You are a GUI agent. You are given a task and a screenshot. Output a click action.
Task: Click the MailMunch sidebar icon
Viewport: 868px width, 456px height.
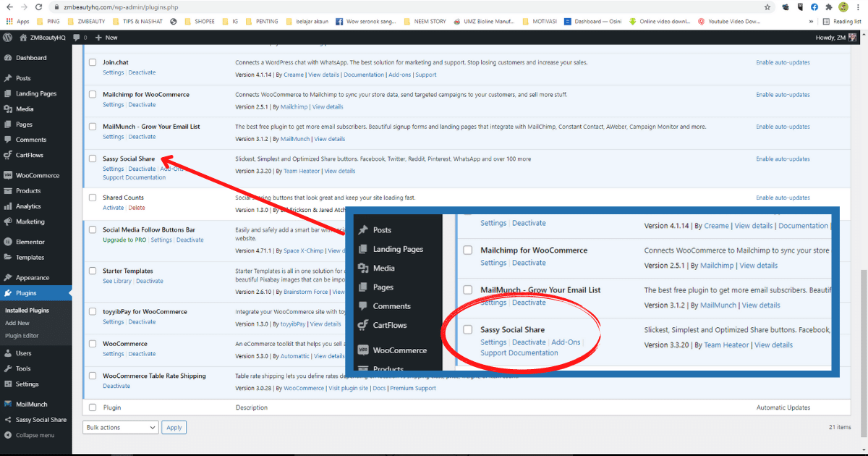9,402
